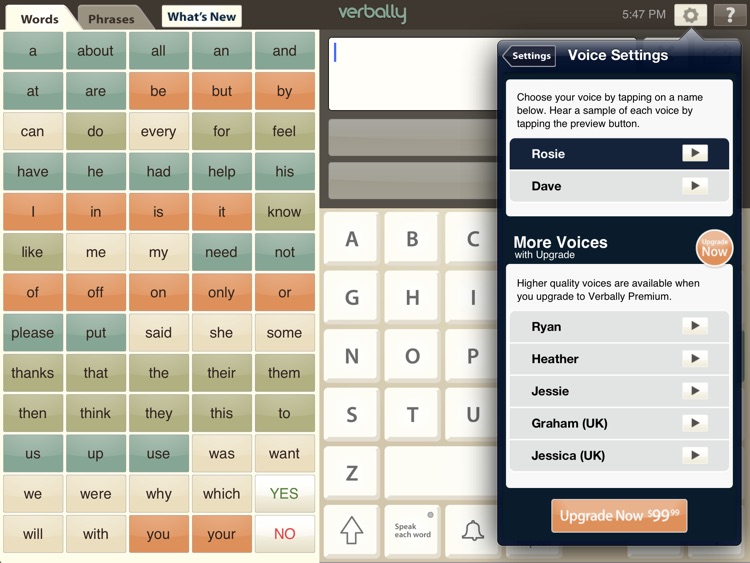Image resolution: width=750 pixels, height=563 pixels.
Task: Tap the word tile 'need'
Action: click(221, 252)
